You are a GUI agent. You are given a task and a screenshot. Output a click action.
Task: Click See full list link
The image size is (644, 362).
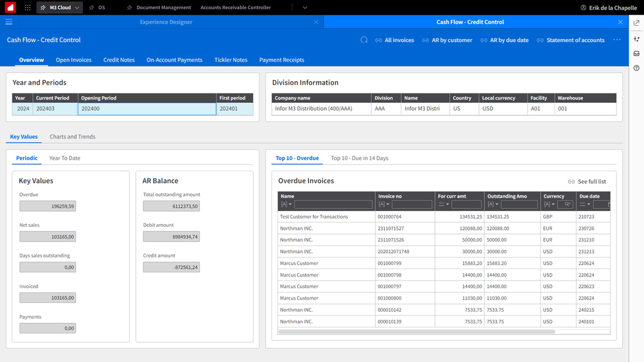pyautogui.click(x=592, y=181)
